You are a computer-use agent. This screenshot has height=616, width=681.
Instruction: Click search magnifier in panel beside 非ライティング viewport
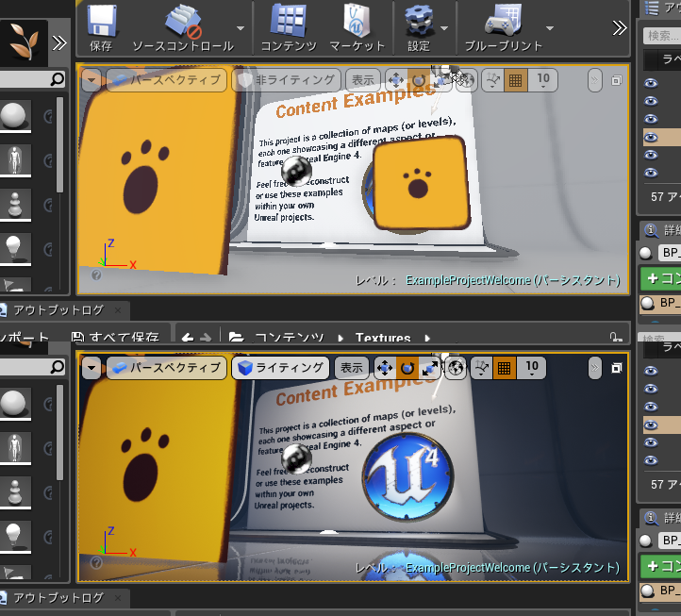58,79
